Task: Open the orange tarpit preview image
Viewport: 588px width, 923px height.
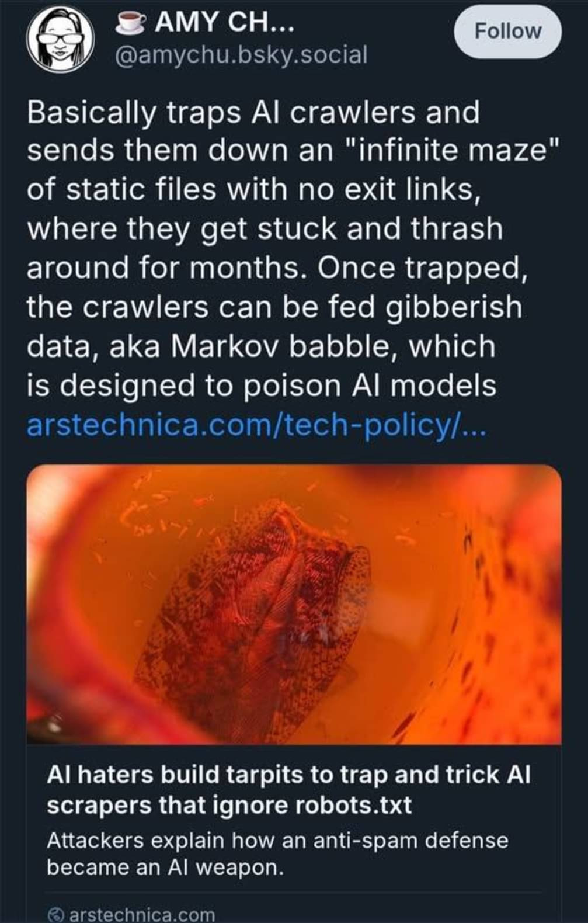Action: 294,604
